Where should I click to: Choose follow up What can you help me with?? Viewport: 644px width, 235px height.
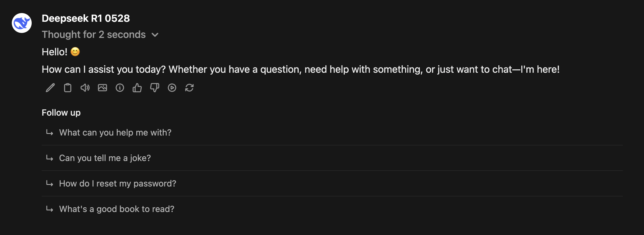[332, 132]
